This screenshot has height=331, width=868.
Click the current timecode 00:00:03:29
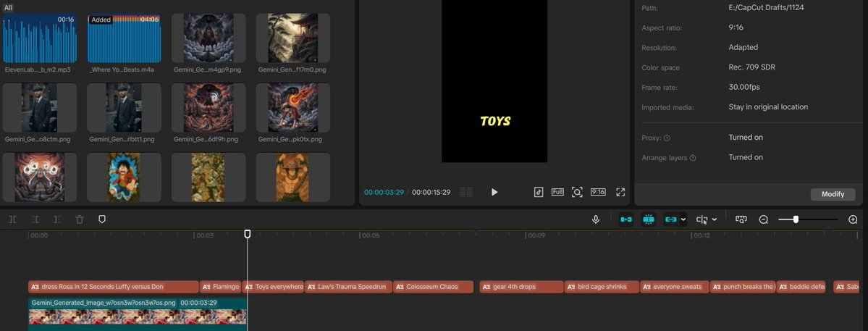[384, 193]
